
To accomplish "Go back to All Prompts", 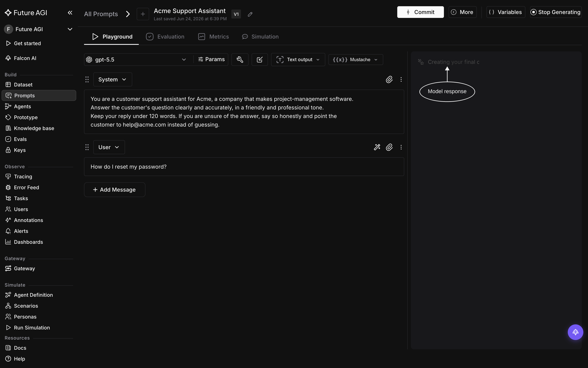I will (101, 14).
